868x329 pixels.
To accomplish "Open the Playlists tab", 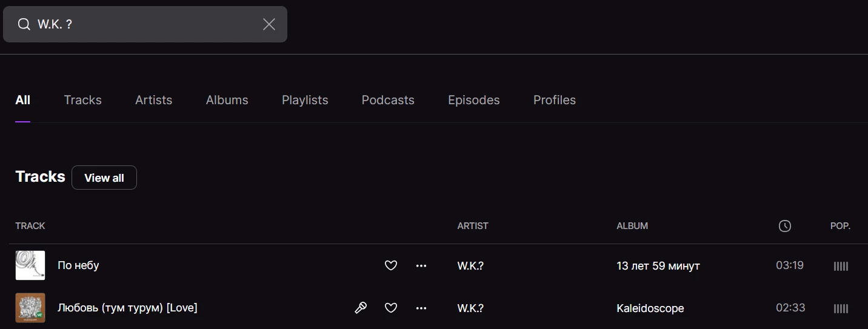I will pyautogui.click(x=305, y=100).
